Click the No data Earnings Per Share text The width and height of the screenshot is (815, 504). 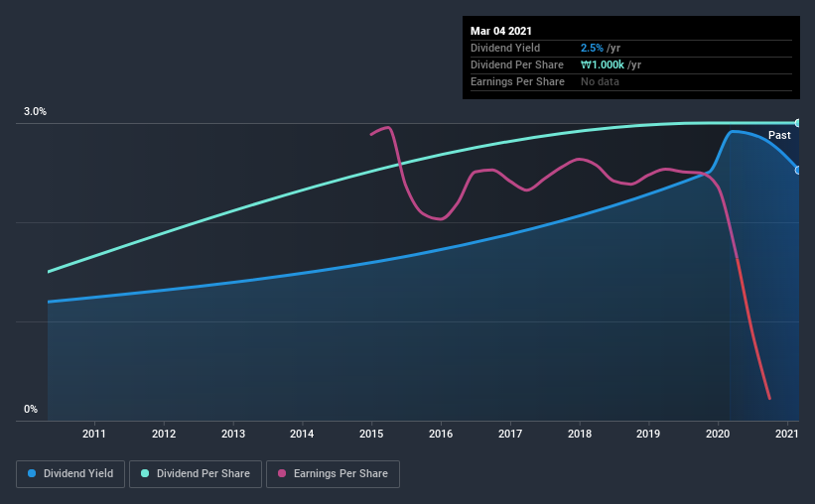coord(600,81)
